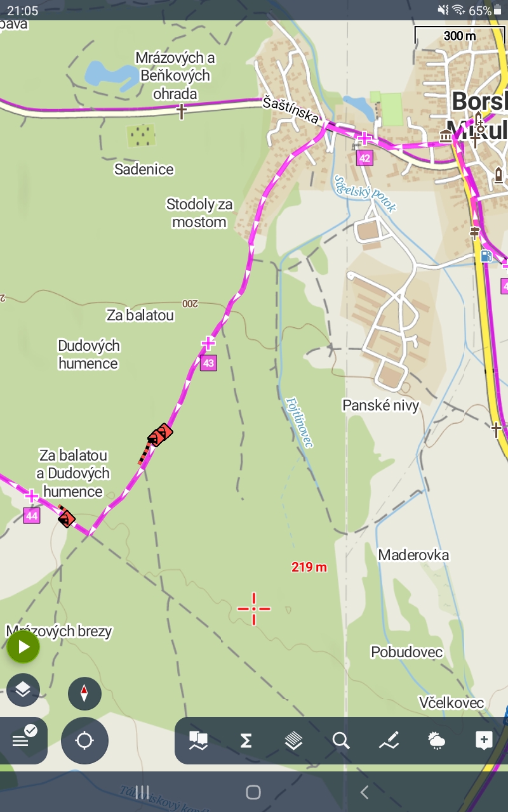Tap the Android back navigation button
The height and width of the screenshot is (812, 508).
click(x=364, y=792)
